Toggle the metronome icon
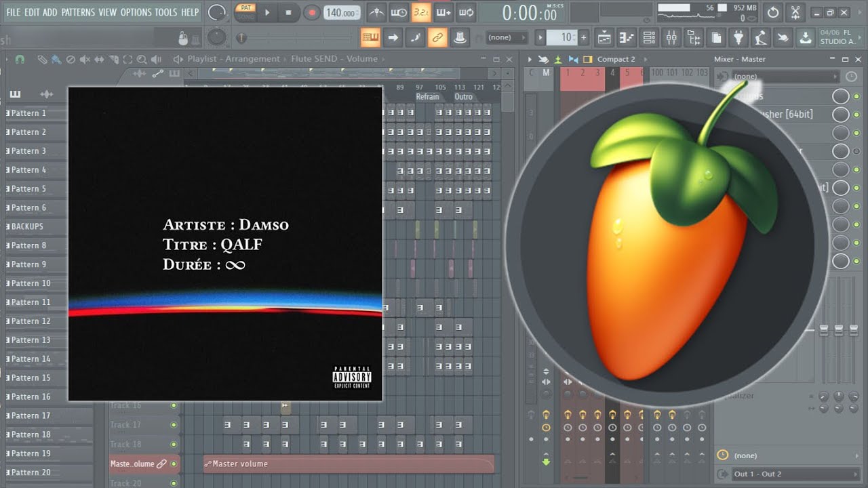Screen dimensions: 868x488 point(378,12)
